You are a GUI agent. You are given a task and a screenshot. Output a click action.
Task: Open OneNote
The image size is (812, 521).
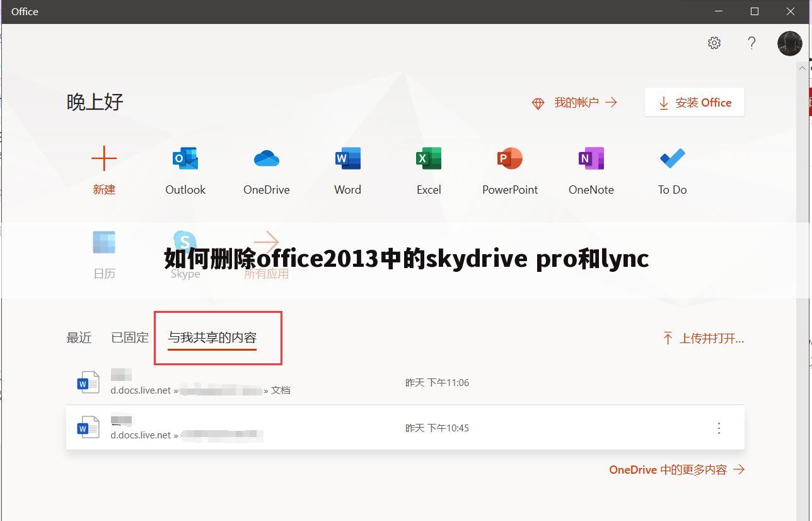click(x=591, y=158)
